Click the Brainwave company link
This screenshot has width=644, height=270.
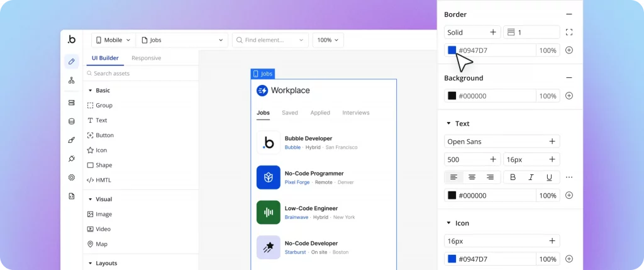(x=296, y=217)
